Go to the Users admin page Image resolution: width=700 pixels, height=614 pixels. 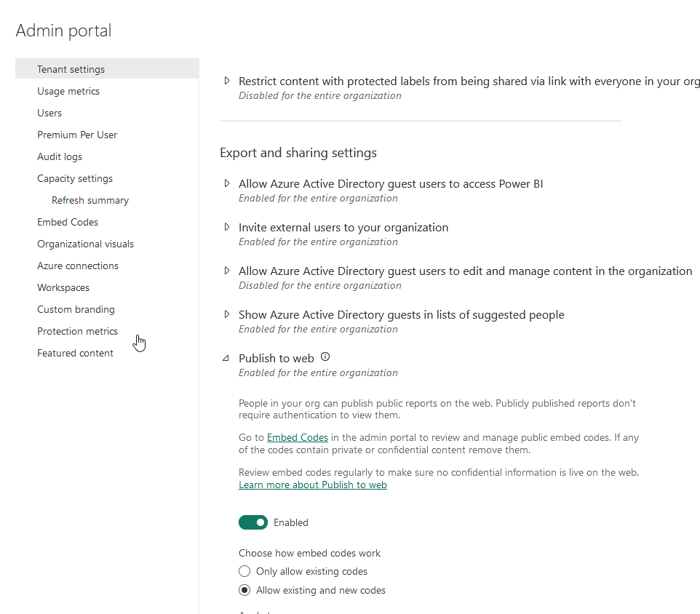49,113
